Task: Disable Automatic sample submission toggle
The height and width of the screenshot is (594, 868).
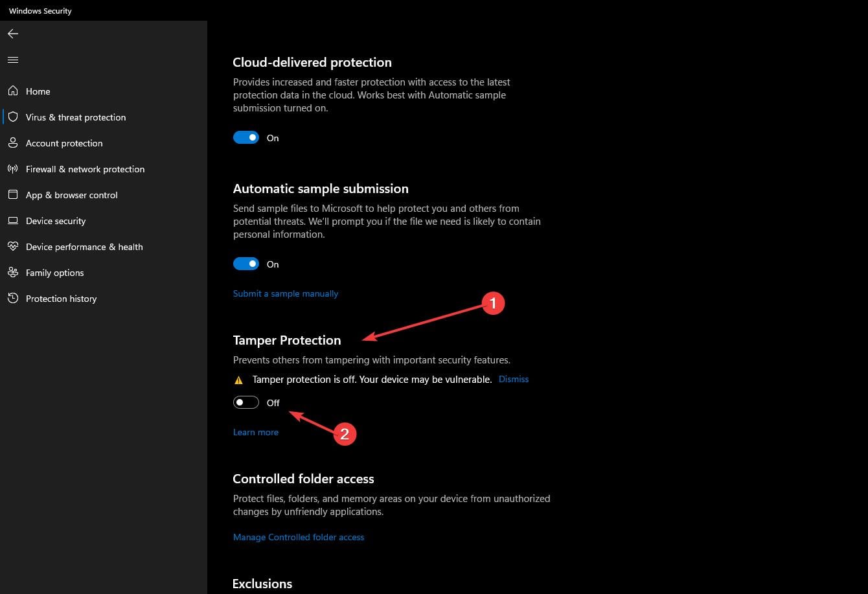Action: click(246, 264)
